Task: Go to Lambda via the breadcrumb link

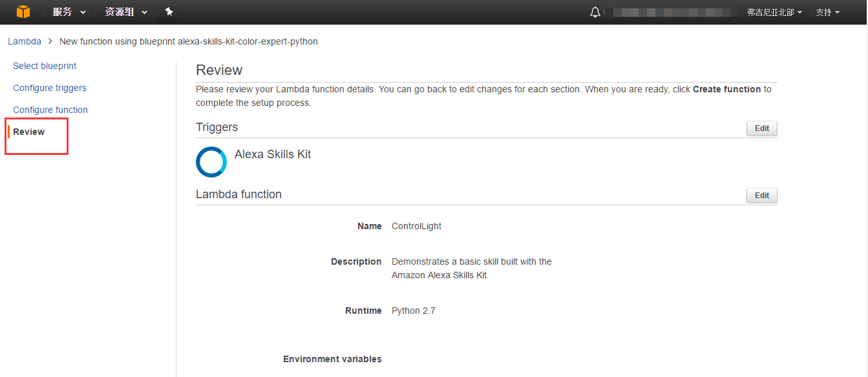Action: [x=25, y=41]
